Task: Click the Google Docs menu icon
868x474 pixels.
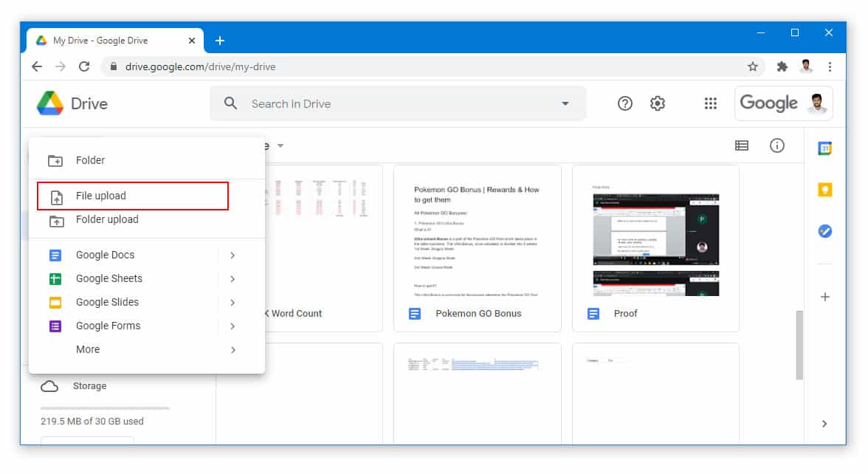Action: [55, 255]
